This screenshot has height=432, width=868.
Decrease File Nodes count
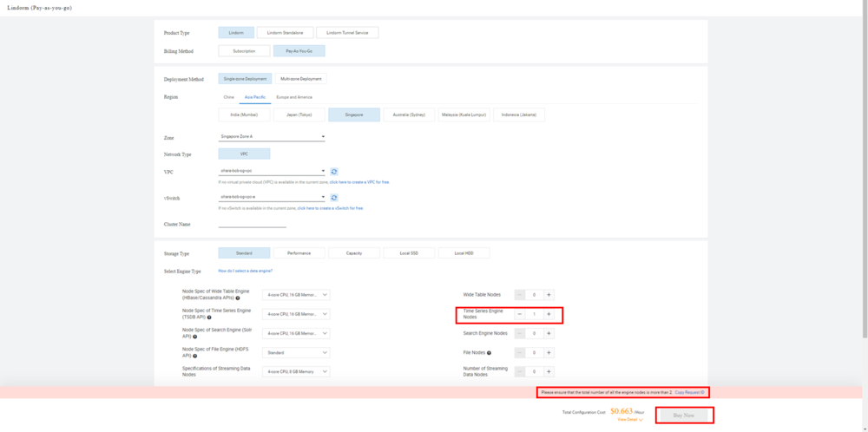[520, 353]
